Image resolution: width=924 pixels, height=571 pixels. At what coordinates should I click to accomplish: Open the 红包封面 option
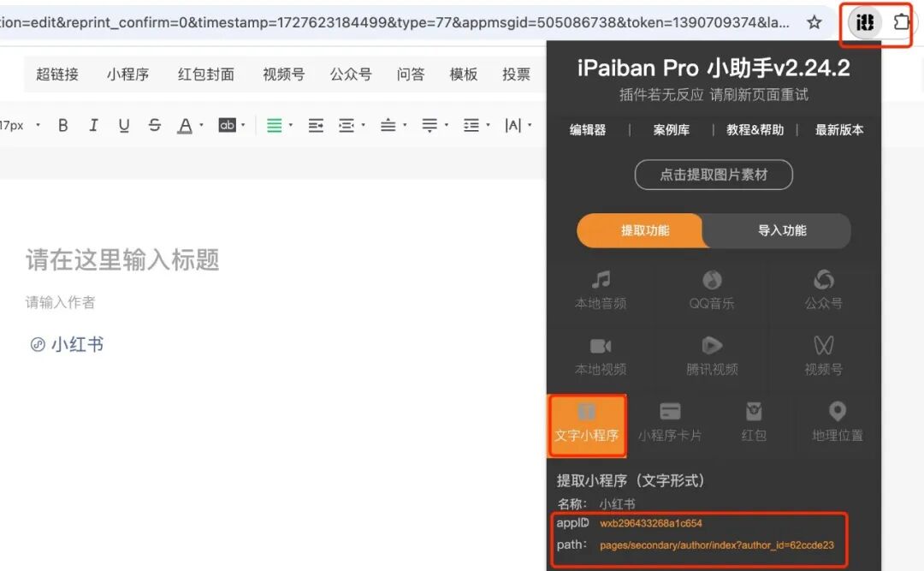[206, 74]
